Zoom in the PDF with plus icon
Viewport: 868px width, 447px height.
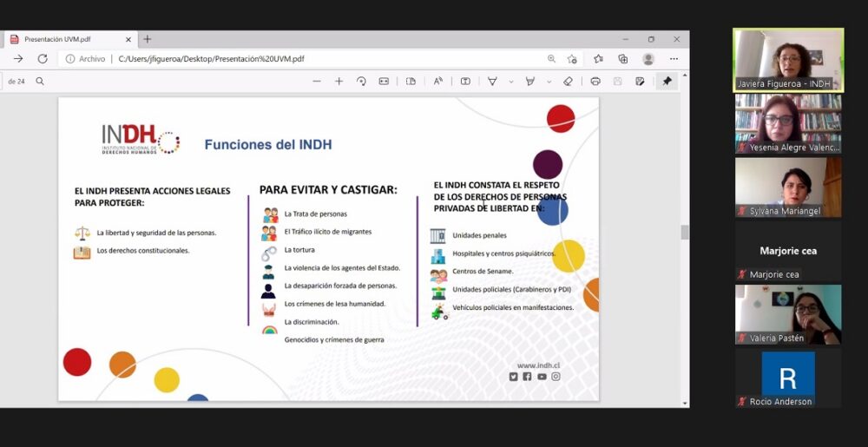339,82
